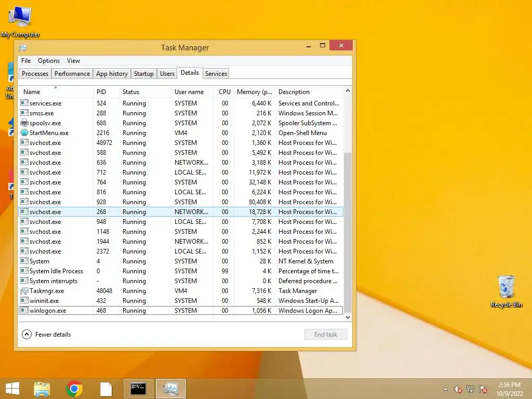Open the blank document taskbar icon
Viewport: 532px width, 399px height.
pos(106,389)
